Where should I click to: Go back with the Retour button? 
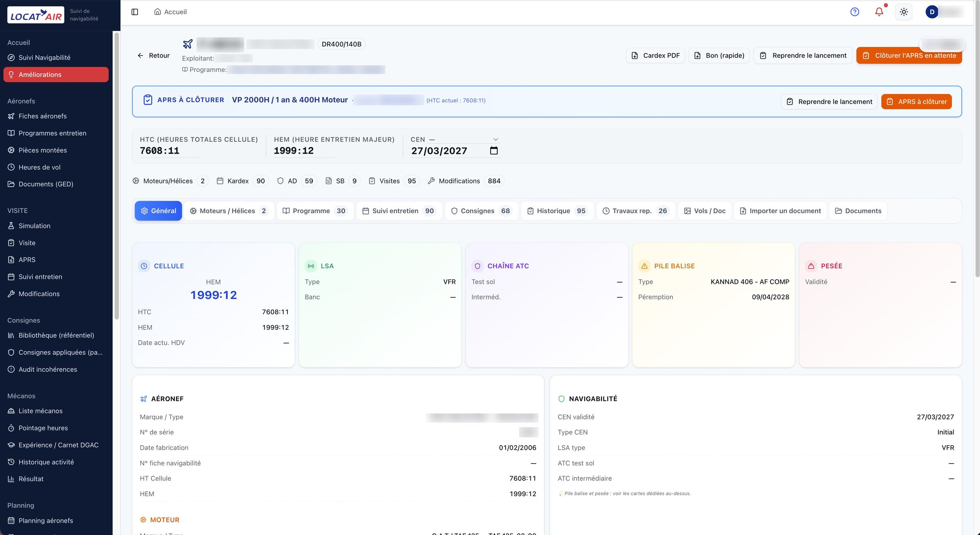coord(154,56)
